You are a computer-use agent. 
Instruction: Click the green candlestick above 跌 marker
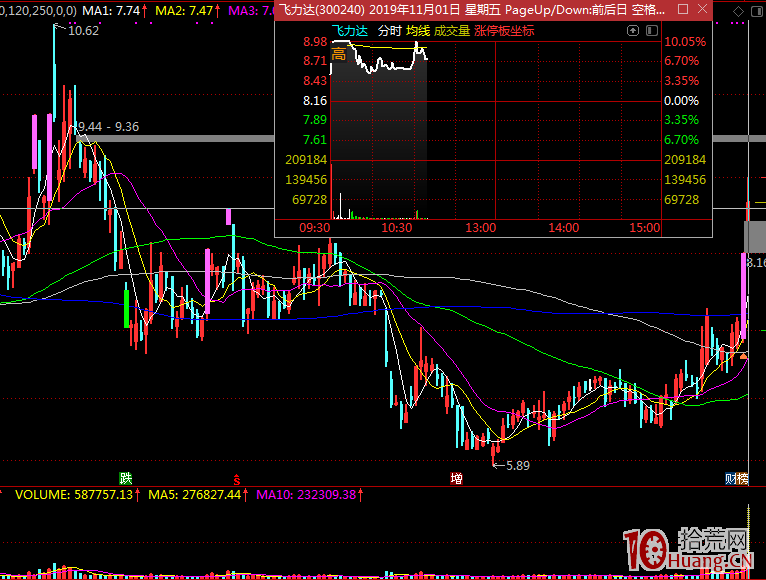(x=127, y=308)
